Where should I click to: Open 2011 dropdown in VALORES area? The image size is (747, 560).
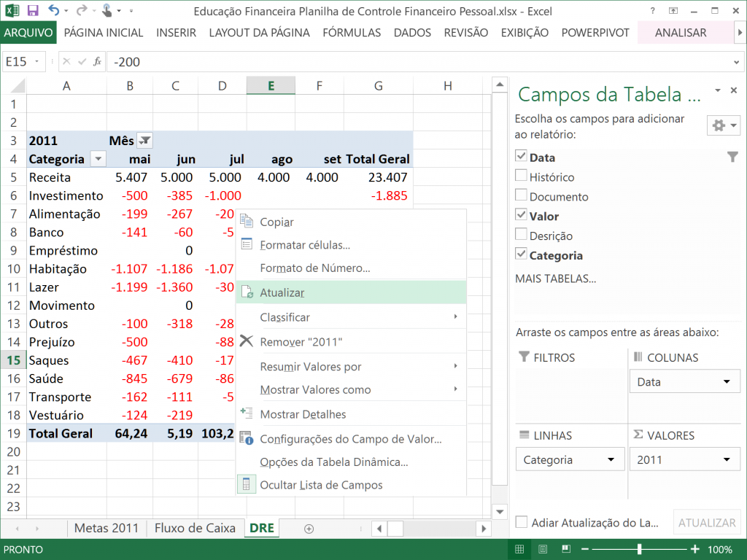coord(727,459)
